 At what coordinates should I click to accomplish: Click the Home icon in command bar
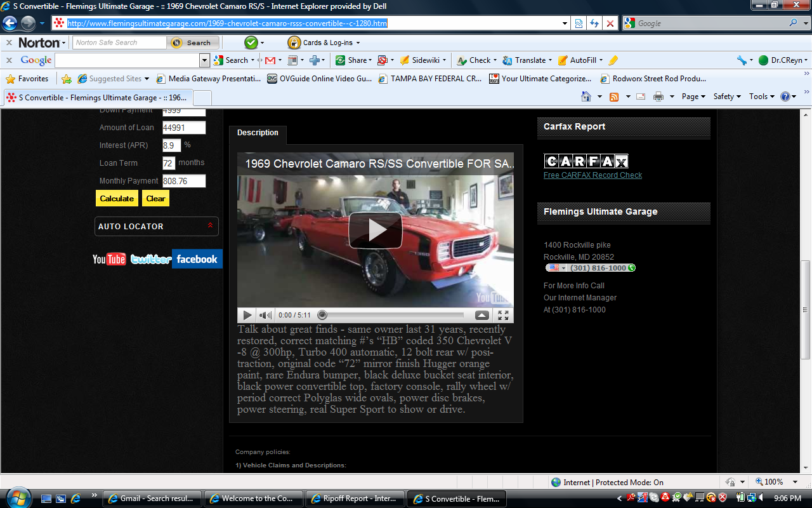click(x=586, y=97)
